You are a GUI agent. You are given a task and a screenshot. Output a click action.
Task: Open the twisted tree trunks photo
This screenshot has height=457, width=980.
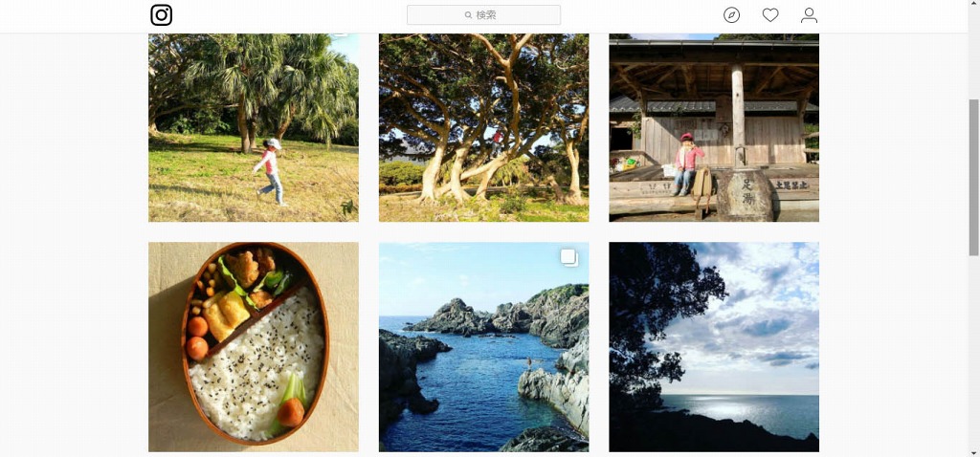(483, 127)
